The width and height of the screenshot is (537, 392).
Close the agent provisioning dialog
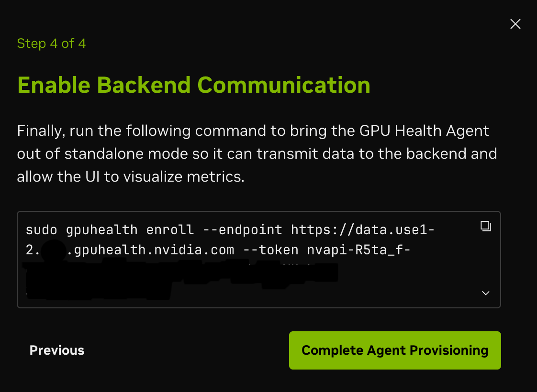pyautogui.click(x=515, y=24)
